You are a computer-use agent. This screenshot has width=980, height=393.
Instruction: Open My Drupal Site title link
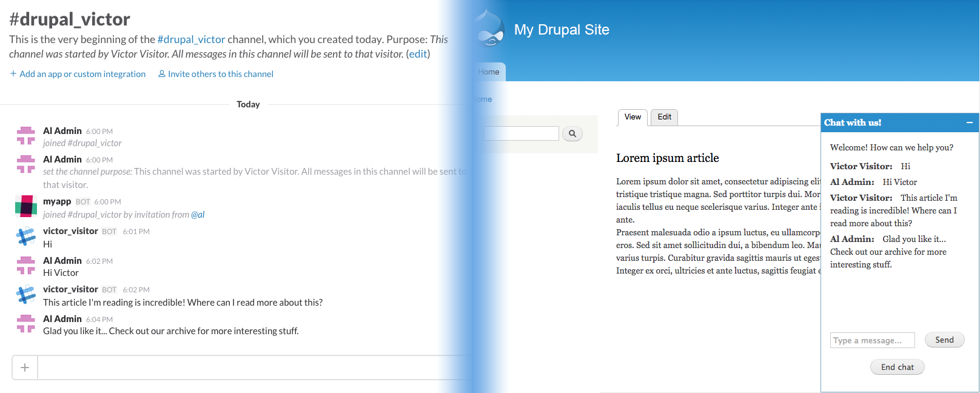(562, 30)
